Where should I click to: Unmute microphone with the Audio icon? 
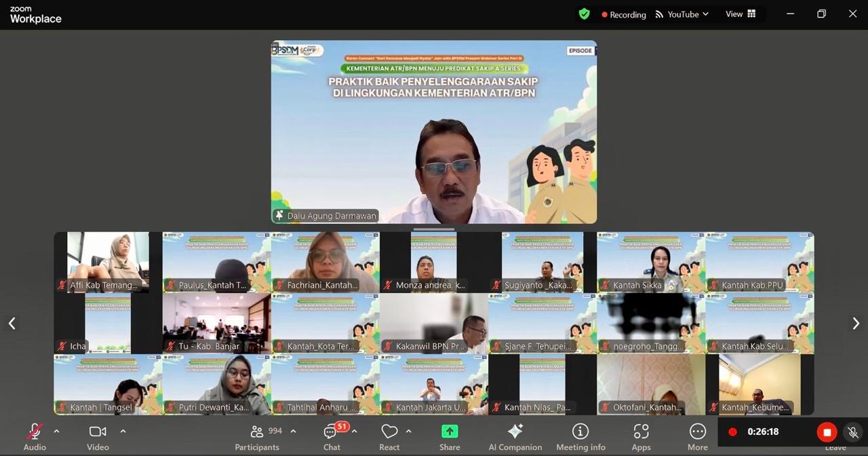coord(35,432)
